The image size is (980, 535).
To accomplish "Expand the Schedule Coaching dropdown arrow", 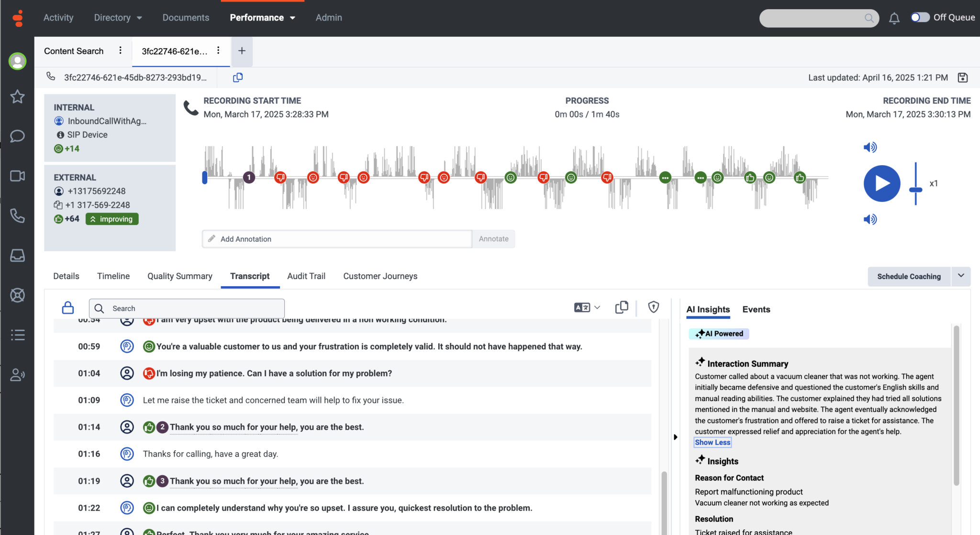I will pyautogui.click(x=962, y=276).
